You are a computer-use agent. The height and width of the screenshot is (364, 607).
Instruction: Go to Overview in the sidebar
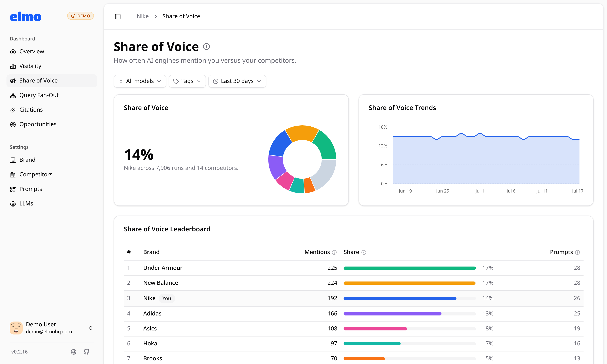(52, 52)
